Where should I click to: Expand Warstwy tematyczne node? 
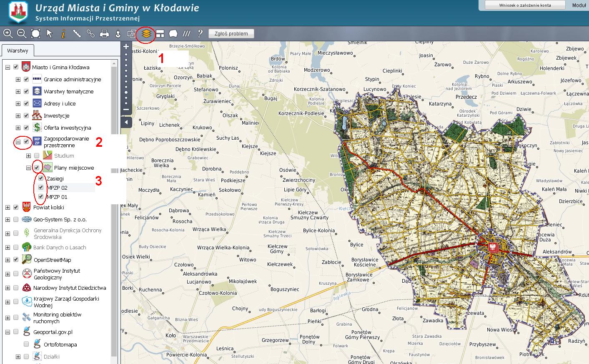pos(18,91)
